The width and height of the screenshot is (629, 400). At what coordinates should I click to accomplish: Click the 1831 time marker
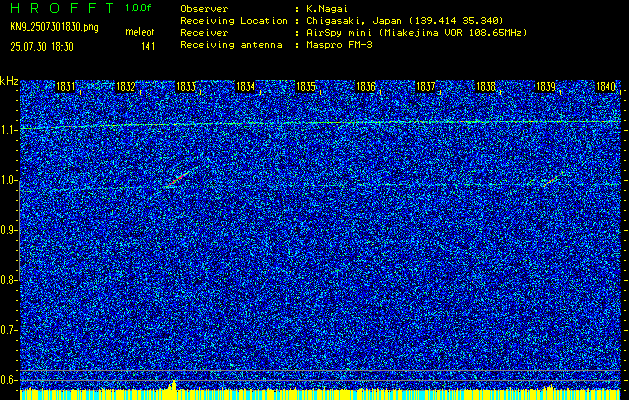(65, 87)
